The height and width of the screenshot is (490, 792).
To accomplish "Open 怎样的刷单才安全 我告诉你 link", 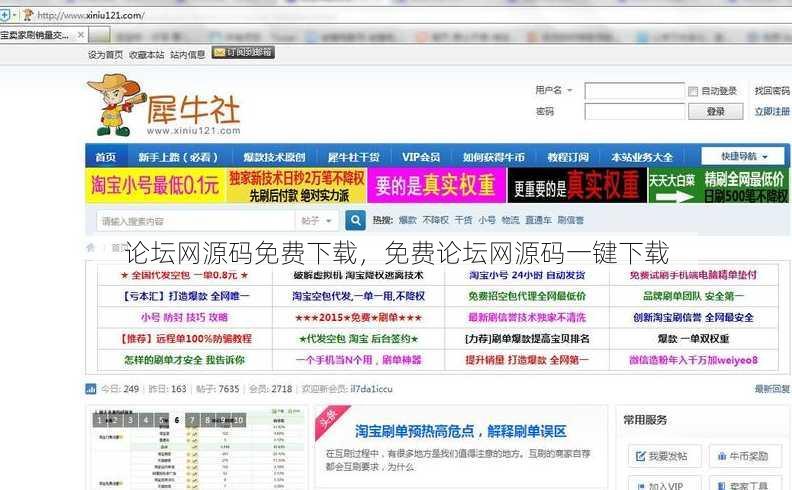I will (184, 360).
